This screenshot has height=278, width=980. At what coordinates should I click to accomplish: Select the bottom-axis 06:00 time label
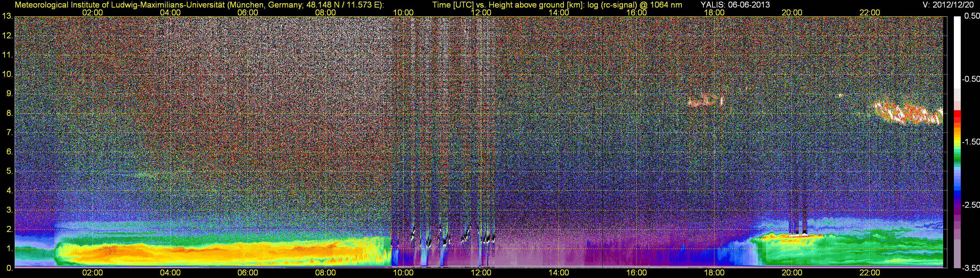[248, 273]
